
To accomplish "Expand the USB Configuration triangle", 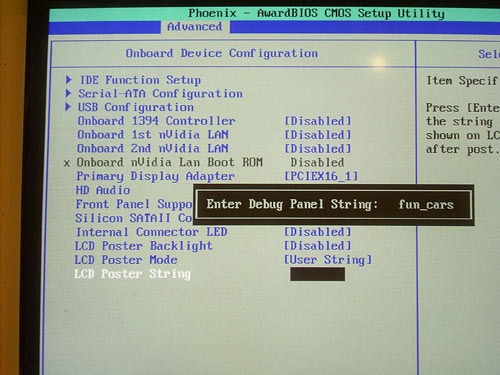I will 68,107.
